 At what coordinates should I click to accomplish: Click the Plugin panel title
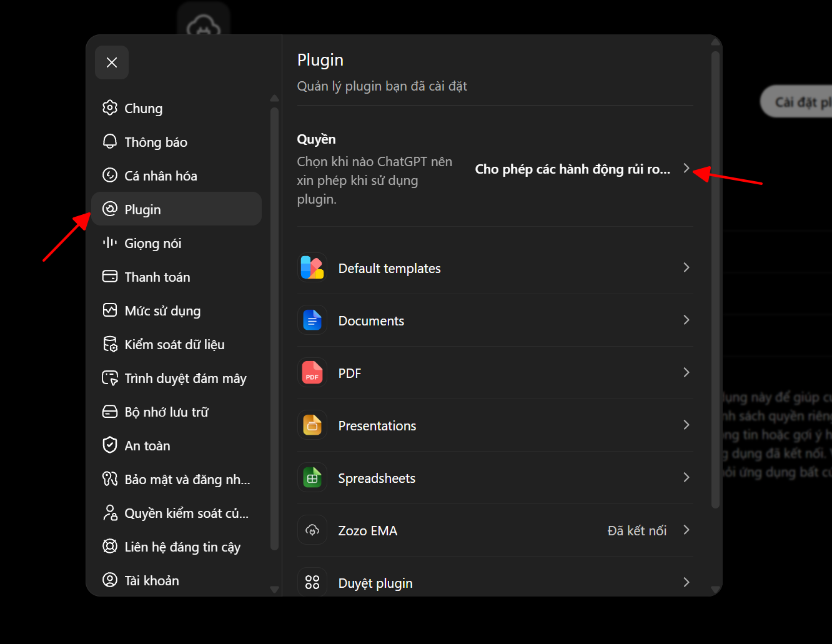click(x=320, y=60)
